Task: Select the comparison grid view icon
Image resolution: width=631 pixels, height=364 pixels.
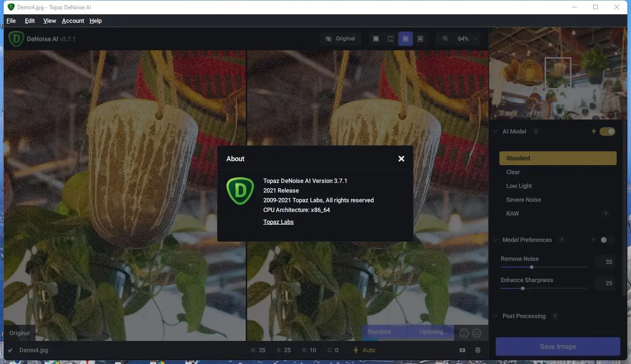Action: [x=420, y=39]
